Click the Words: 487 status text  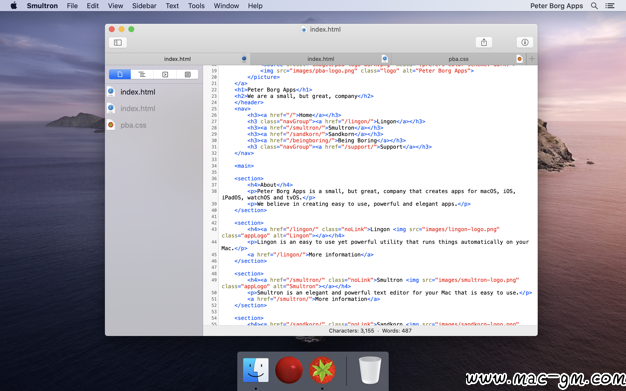(396, 331)
